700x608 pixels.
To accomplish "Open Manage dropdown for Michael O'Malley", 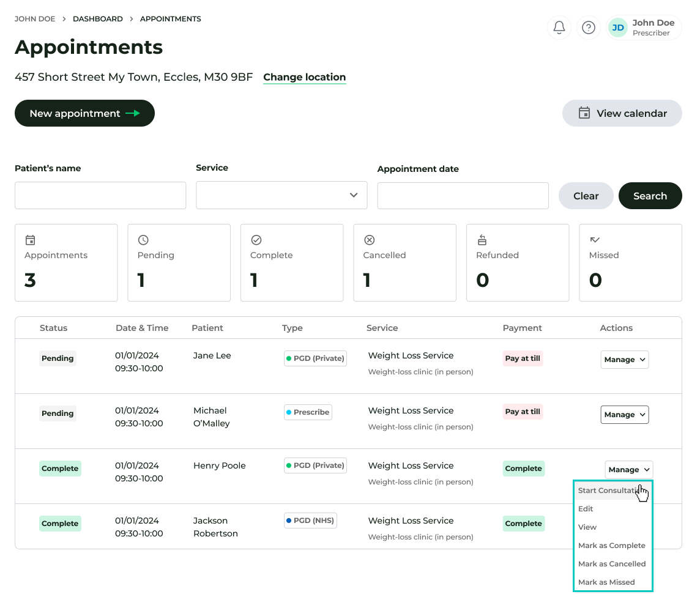I will [624, 415].
